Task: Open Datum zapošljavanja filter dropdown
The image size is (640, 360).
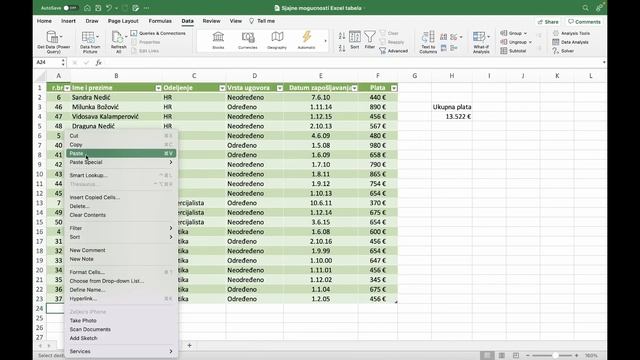Action: point(354,88)
